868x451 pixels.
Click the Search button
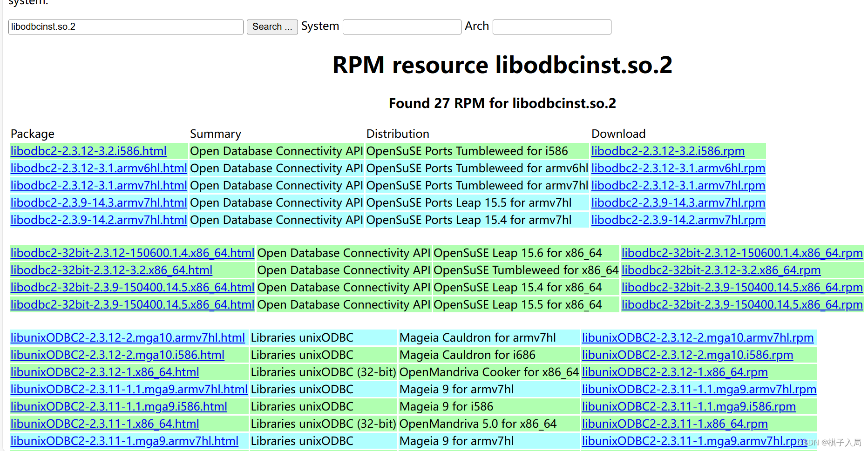coord(272,27)
